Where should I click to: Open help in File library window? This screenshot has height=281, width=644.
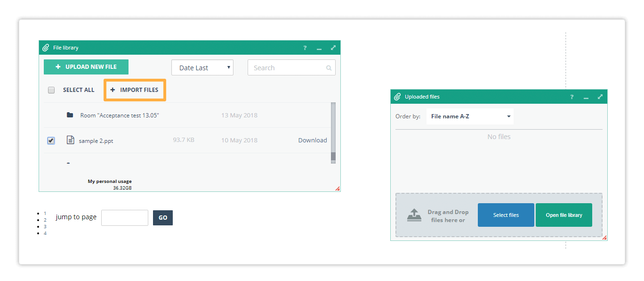(x=305, y=48)
